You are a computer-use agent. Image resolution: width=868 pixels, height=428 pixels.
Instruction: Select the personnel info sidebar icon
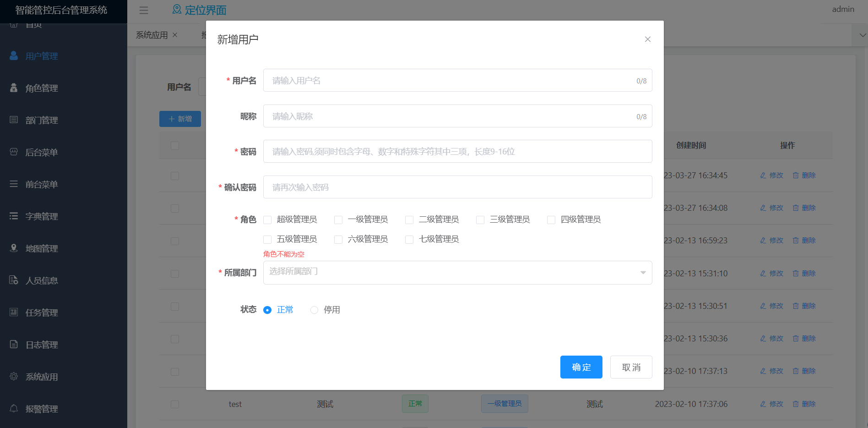[14, 280]
